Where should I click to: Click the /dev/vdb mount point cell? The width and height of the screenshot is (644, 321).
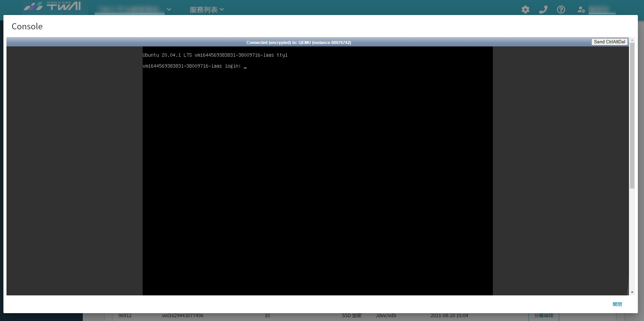tap(386, 316)
